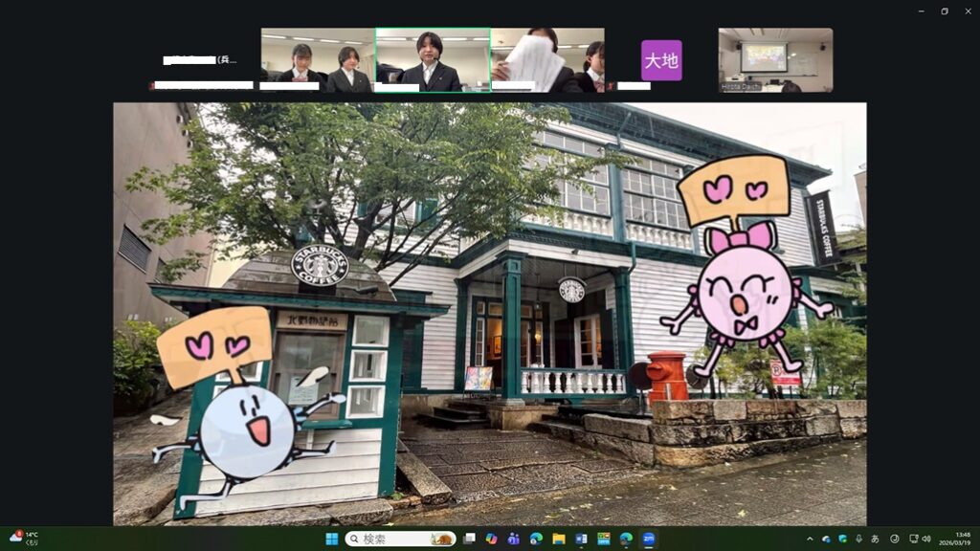Screen dimensions: 980x551
Task: Open the weather widget showing 14°C
Action: 24,539
